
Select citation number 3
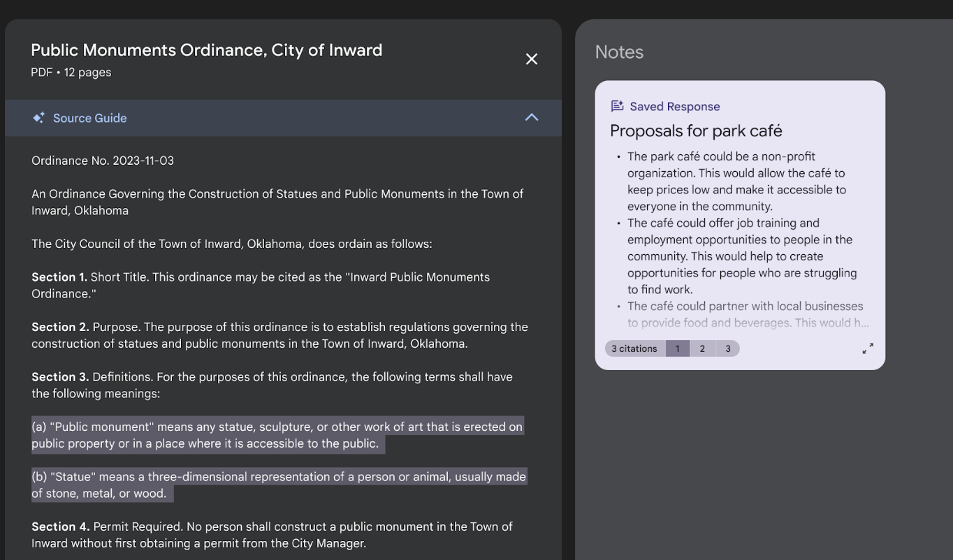point(727,348)
